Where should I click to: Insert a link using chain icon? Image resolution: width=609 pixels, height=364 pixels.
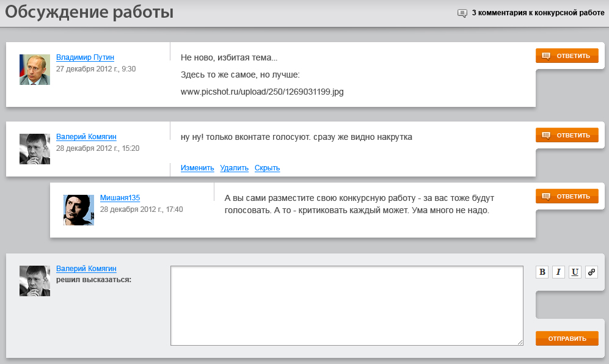pos(591,272)
